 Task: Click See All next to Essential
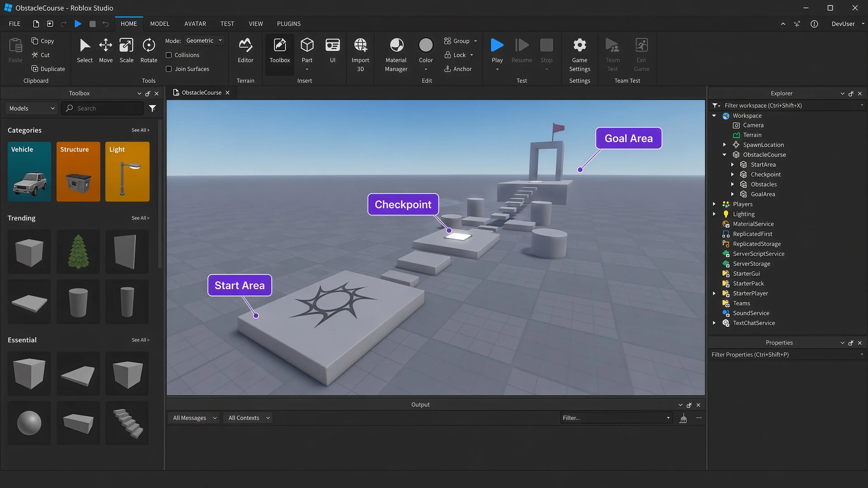coord(140,340)
